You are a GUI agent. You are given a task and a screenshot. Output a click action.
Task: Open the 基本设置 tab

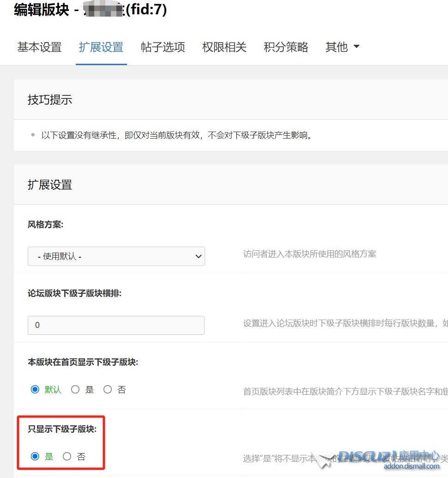pyautogui.click(x=39, y=47)
